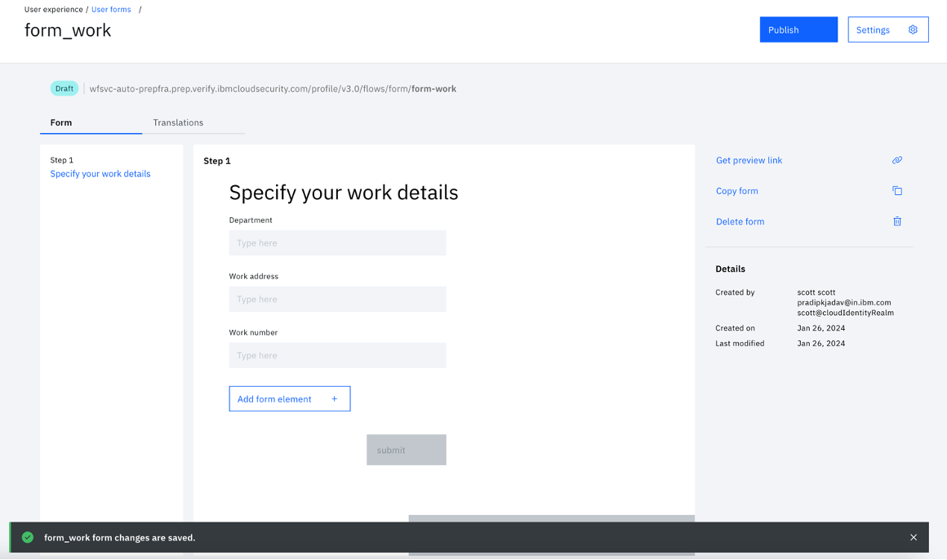Click the Delete form link
This screenshot has height=560, width=947.
(740, 222)
